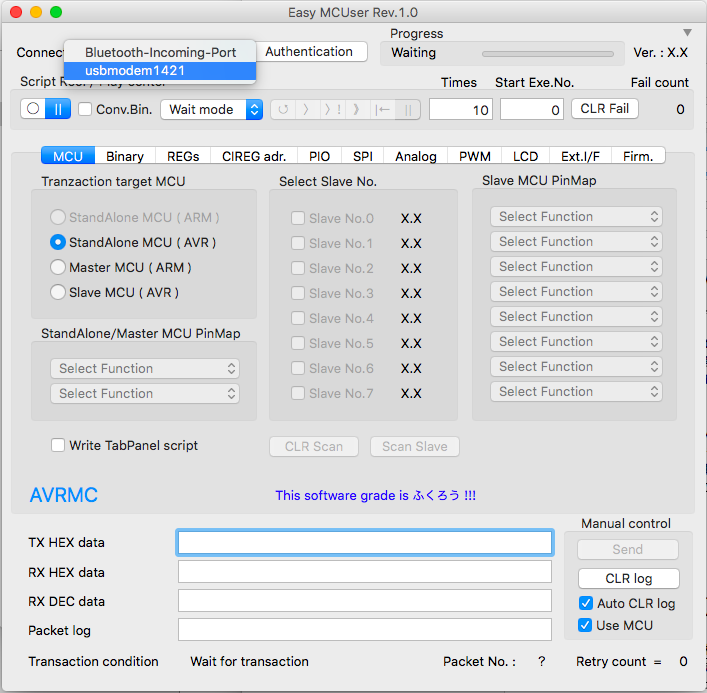
Task: Choose Bluetooth-Incoming-Port from port list
Action: [x=160, y=52]
